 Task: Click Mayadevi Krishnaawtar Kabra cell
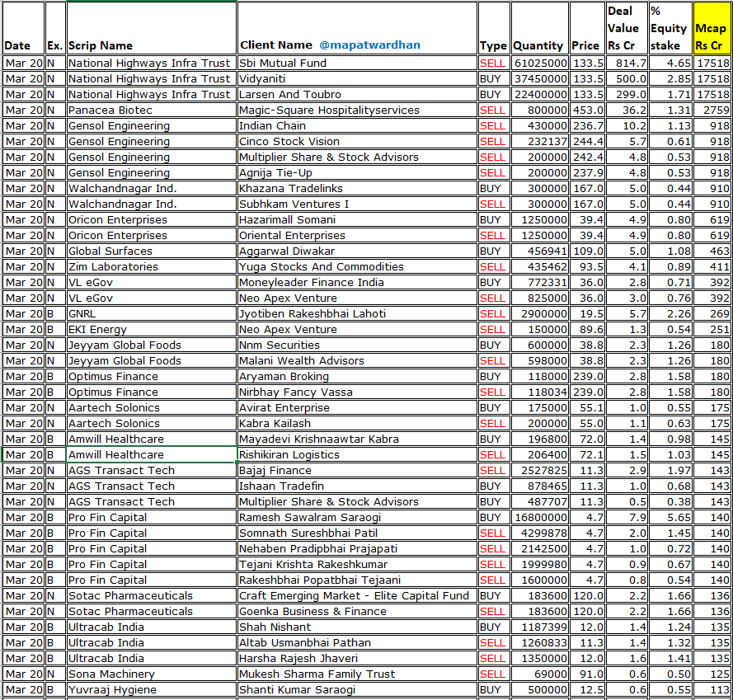pos(357,439)
